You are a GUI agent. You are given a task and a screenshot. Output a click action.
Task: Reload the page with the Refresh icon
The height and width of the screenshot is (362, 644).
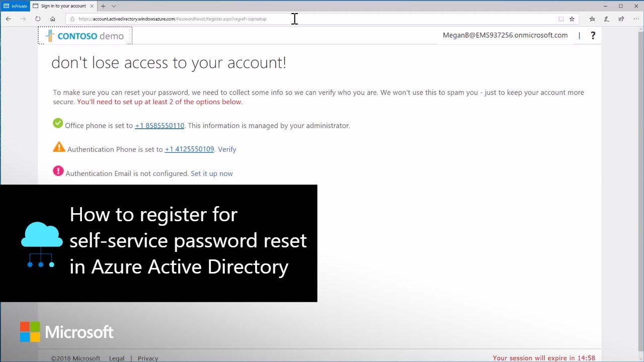[x=38, y=19]
